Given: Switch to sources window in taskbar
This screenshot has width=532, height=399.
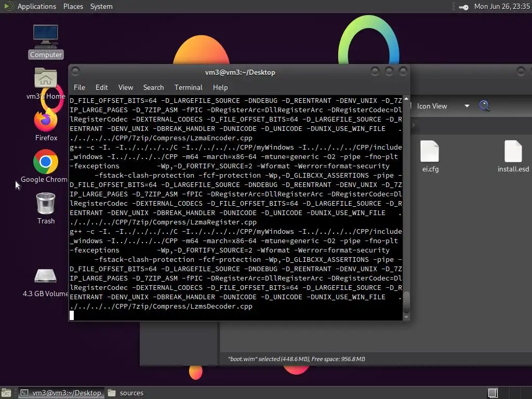Looking at the screenshot, I should [126, 393].
